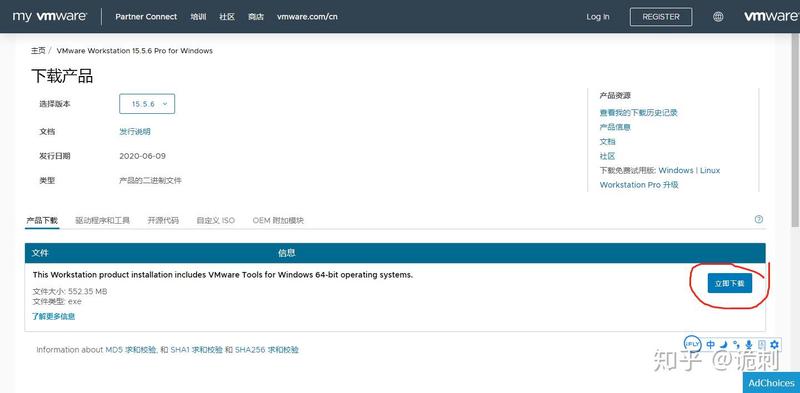This screenshot has width=800, height=393.
Task: Toggle punctuation mode in IME toolbar
Action: point(736,345)
